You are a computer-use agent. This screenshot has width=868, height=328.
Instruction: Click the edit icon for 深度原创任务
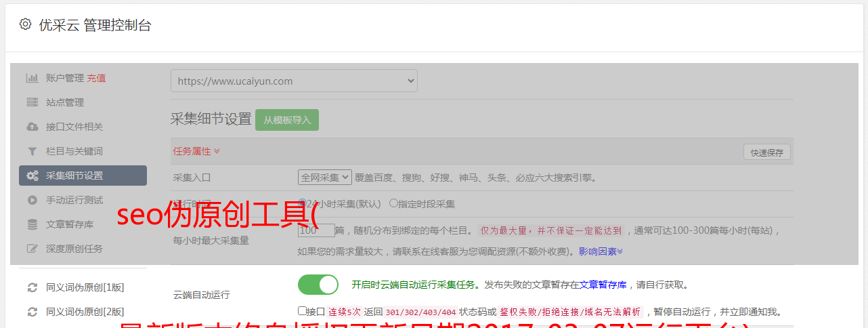pyautogui.click(x=32, y=249)
